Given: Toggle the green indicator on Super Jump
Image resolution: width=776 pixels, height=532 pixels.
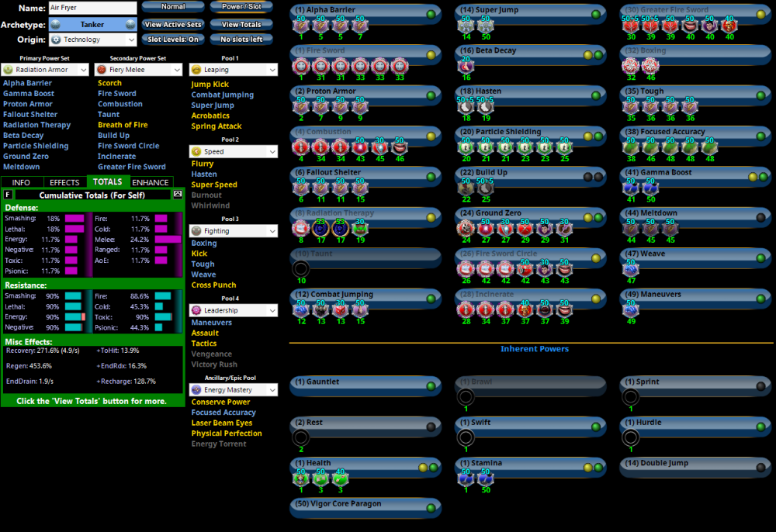Looking at the screenshot, I should click(596, 15).
